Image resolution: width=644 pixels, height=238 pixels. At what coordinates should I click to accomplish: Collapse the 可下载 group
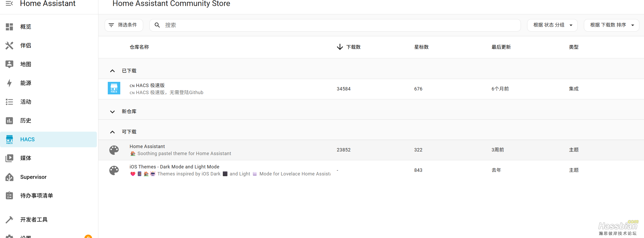pyautogui.click(x=112, y=132)
